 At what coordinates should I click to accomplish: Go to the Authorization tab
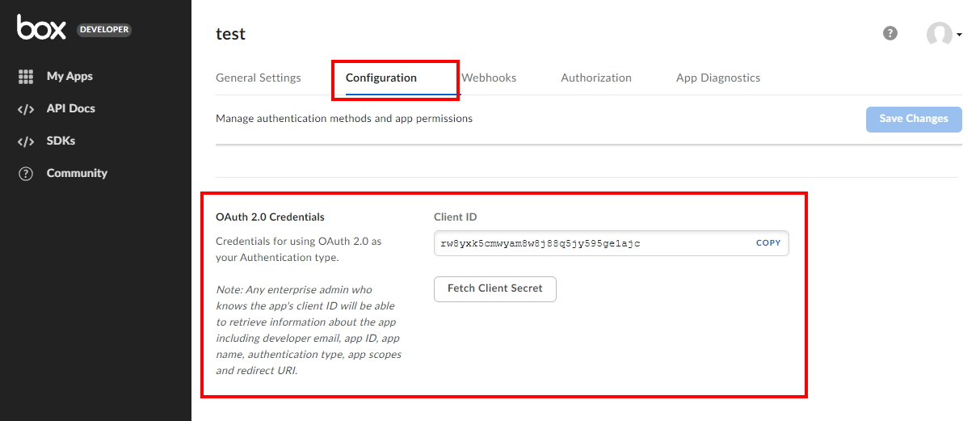596,78
